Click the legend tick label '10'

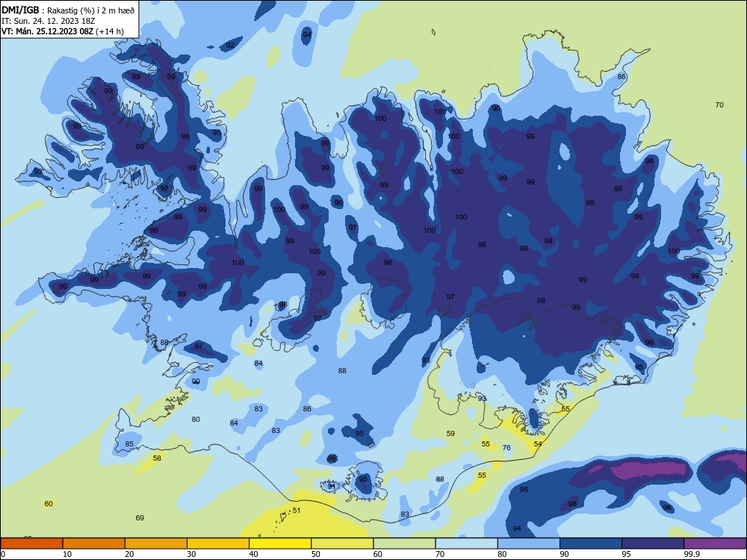(x=67, y=554)
